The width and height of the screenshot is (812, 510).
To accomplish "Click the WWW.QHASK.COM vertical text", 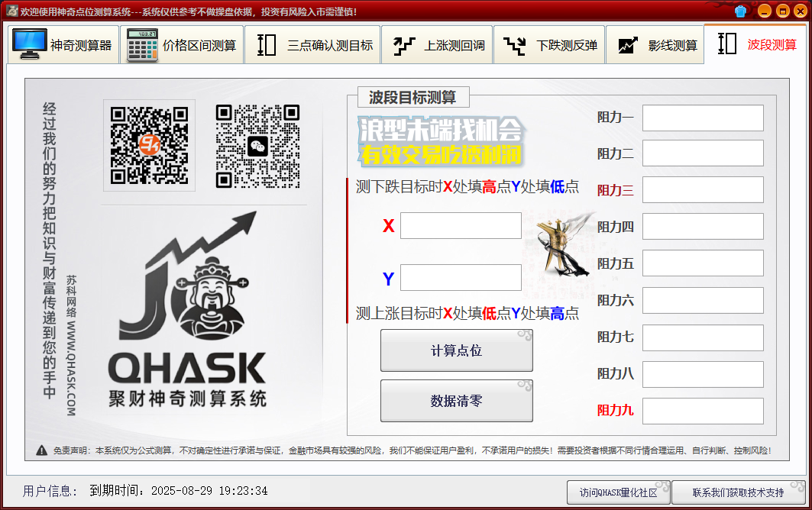I will pos(71,368).
